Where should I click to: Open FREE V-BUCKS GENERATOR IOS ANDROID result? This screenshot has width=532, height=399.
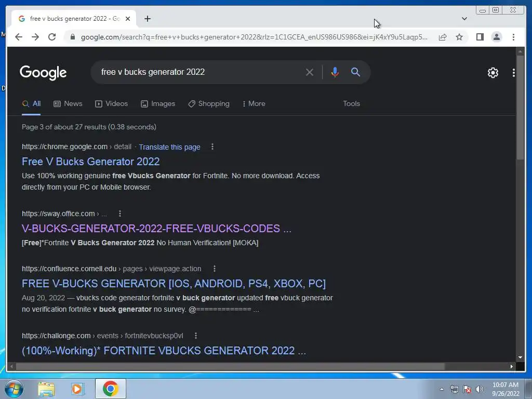(174, 284)
